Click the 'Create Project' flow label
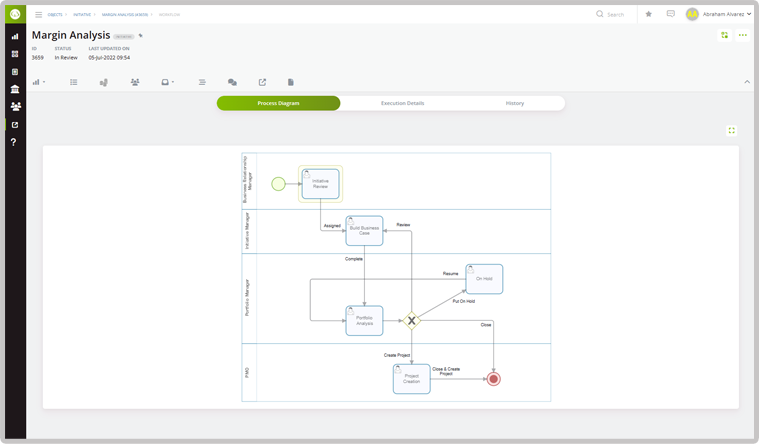The image size is (759, 444). coord(397,355)
